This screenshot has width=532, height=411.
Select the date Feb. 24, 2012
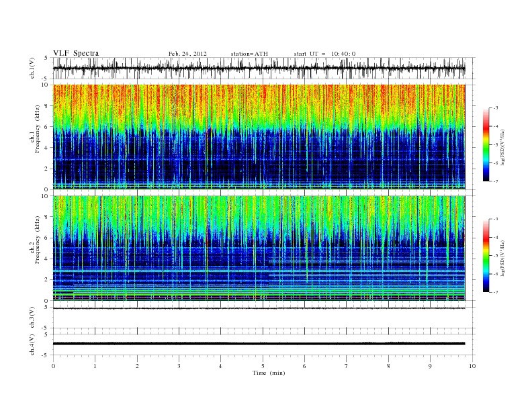point(187,54)
